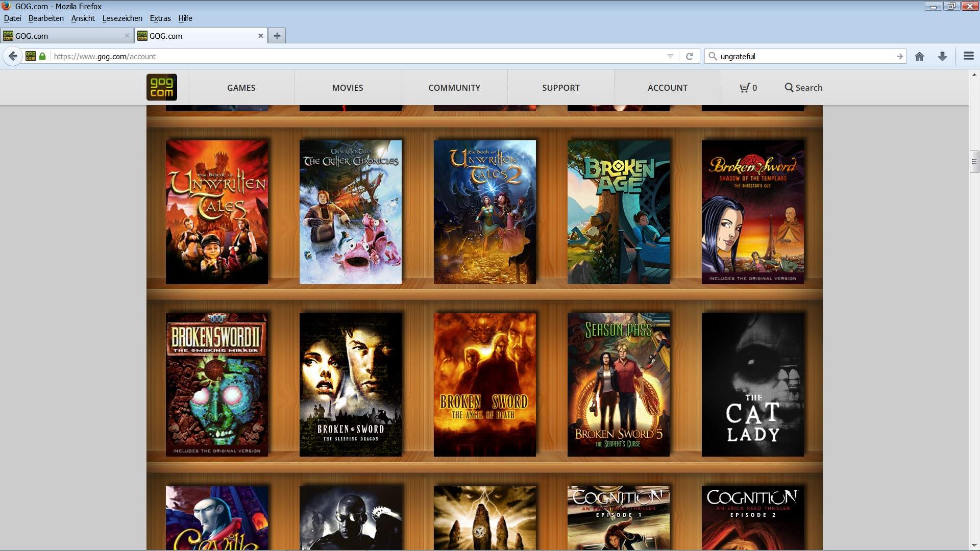Open the COMMUNITY navigation link
Screen dimensions: 980x551
454,88
